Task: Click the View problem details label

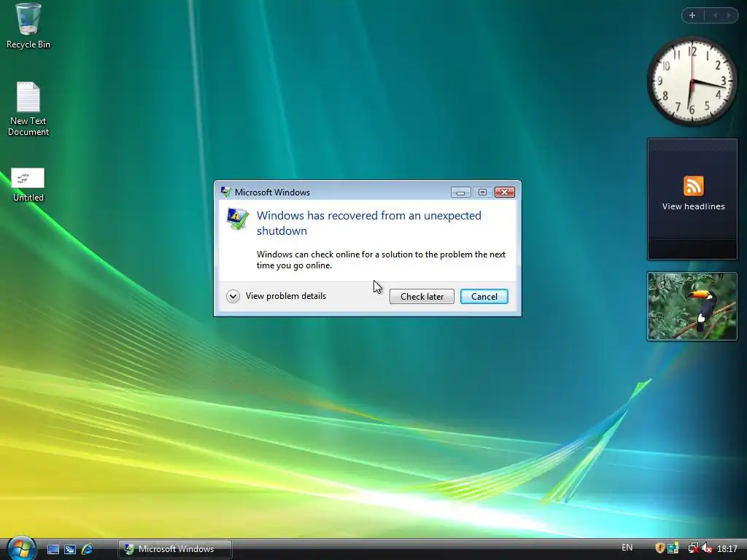Action: [286, 296]
